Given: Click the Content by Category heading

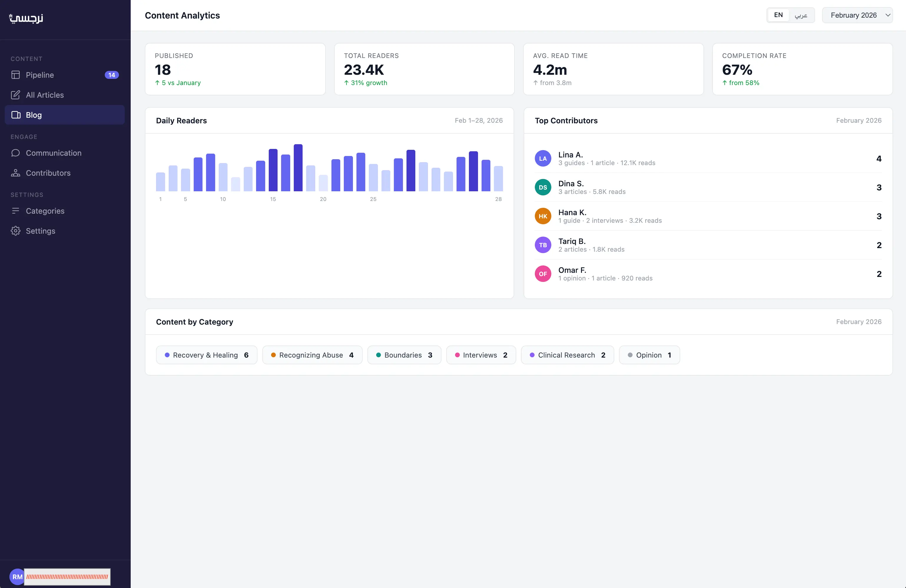Looking at the screenshot, I should [x=195, y=322].
